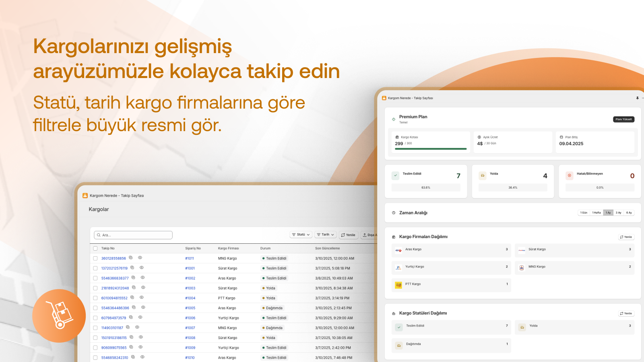Select 1 Gün time range

(584, 213)
